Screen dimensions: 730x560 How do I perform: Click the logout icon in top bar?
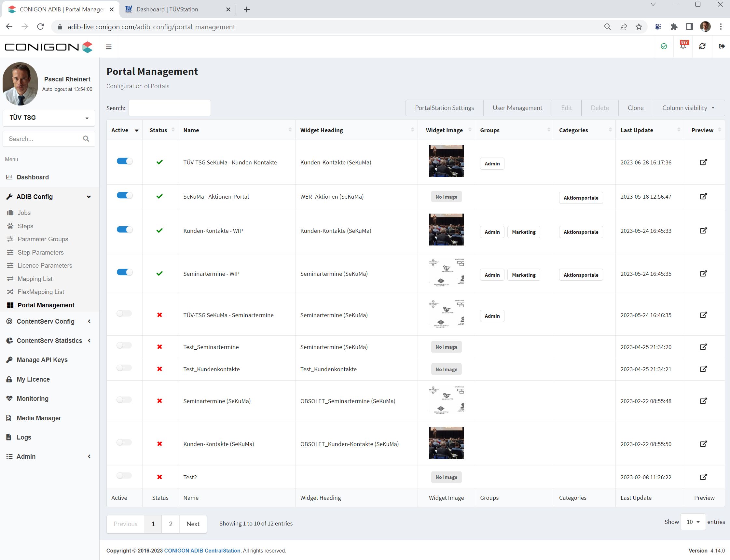pos(722,46)
